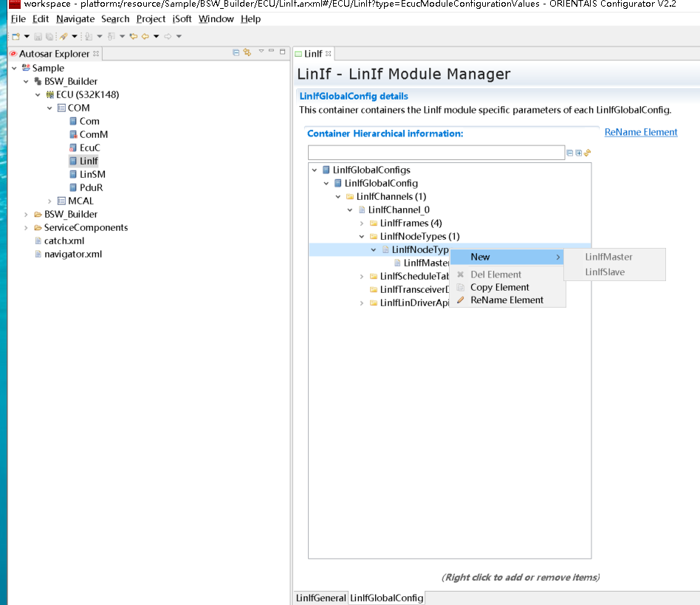Click the LinSM module icon in tree
This screenshot has width=700, height=605.
click(x=73, y=174)
